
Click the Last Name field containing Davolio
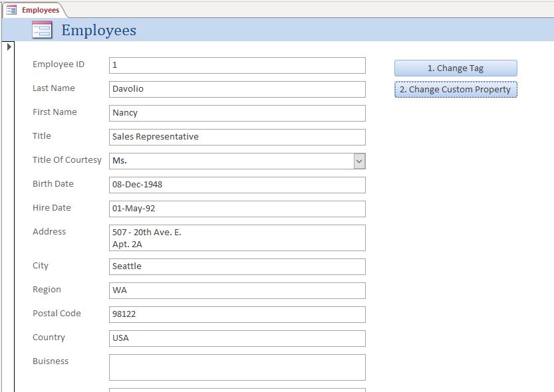click(x=237, y=89)
